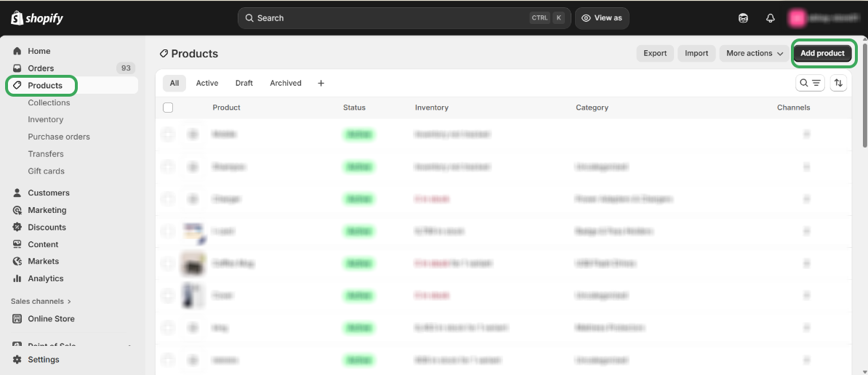868x375 pixels.
Task: Click the Markets globe icon
Action: (x=17, y=261)
